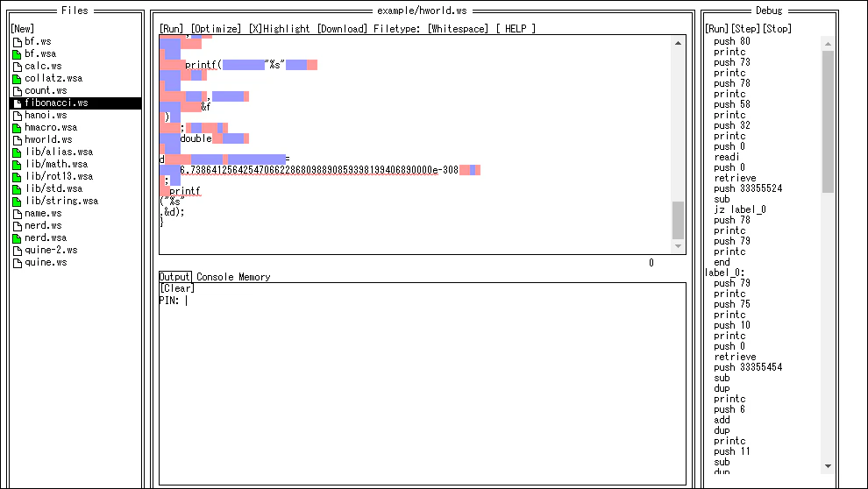The height and width of the screenshot is (489, 868).
Task: Click the green lib/string.wsa file icon
Action: (18, 202)
